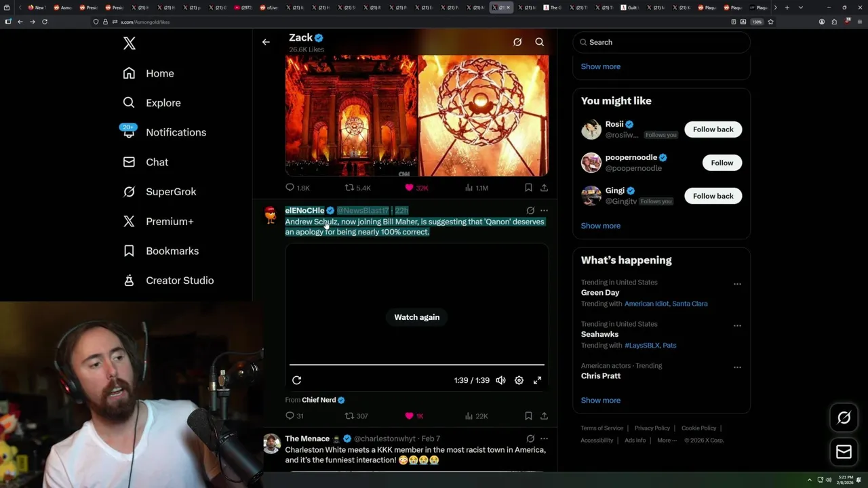868x488 pixels.
Task: Bookmark this page with star icon
Action: coord(770,22)
